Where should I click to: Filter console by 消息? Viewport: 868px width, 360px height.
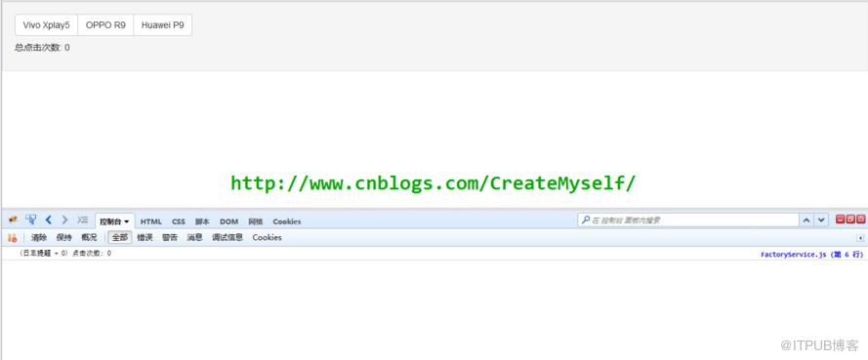195,238
